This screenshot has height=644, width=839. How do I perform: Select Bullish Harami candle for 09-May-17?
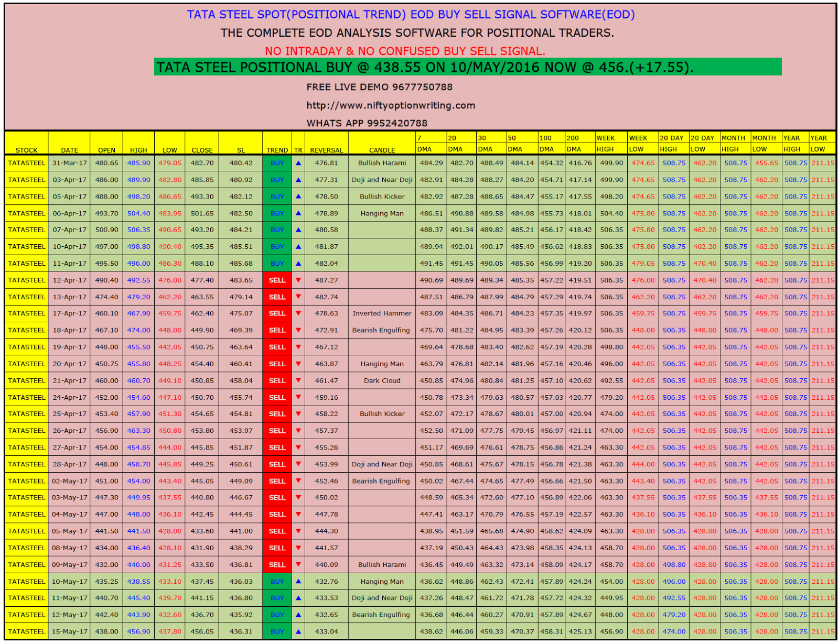382,564
